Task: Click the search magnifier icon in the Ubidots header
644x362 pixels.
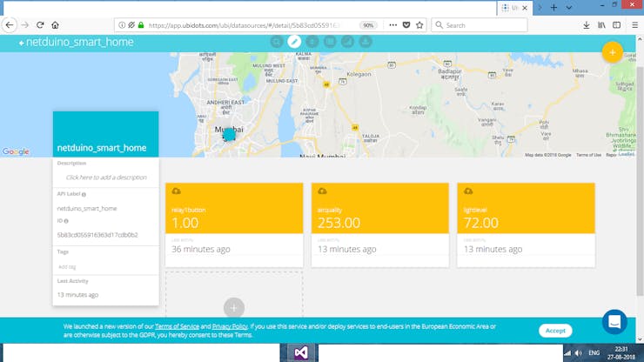Action: click(x=277, y=42)
